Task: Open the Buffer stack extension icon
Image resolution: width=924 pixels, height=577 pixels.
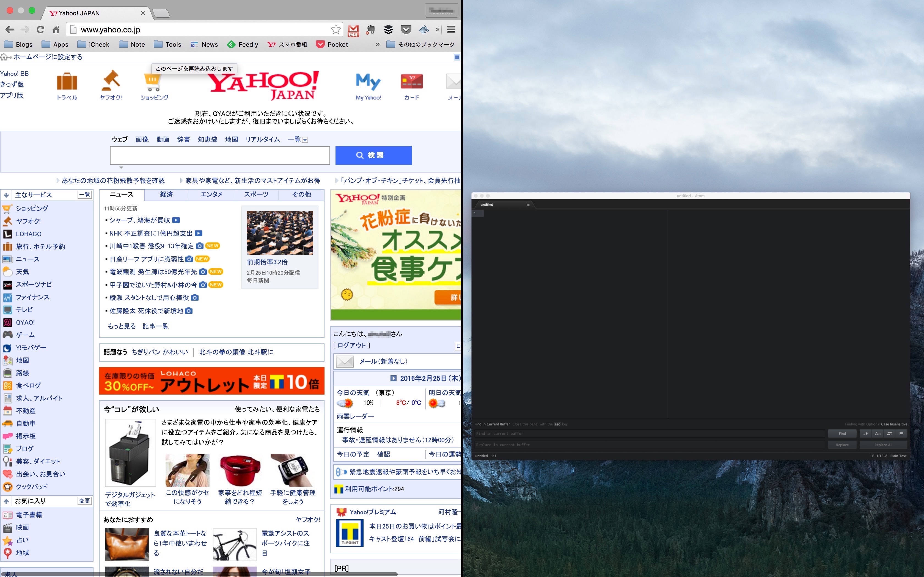Action: click(x=388, y=29)
